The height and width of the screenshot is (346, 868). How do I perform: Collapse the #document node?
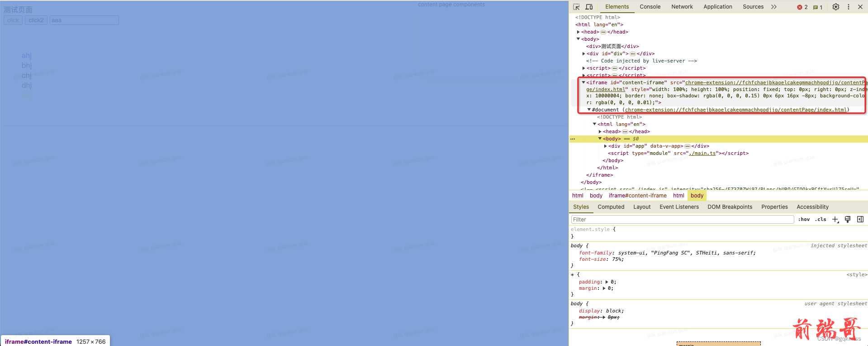click(589, 110)
